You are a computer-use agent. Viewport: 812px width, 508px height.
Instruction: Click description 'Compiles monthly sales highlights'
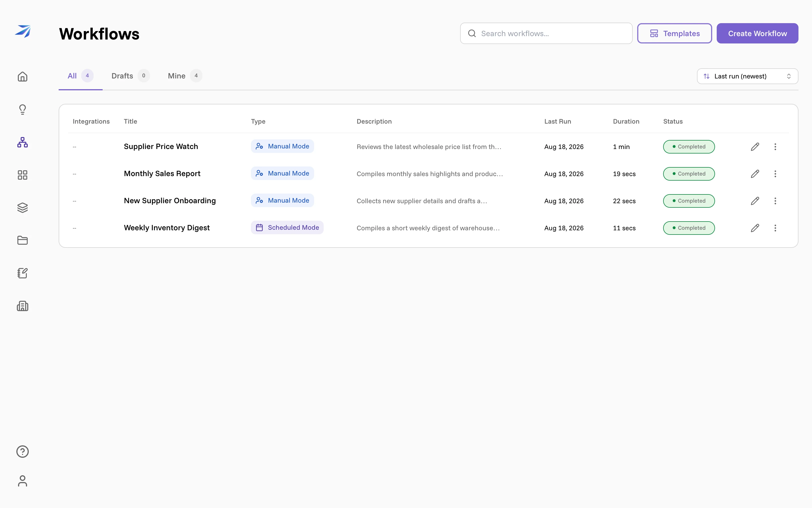tap(429, 174)
